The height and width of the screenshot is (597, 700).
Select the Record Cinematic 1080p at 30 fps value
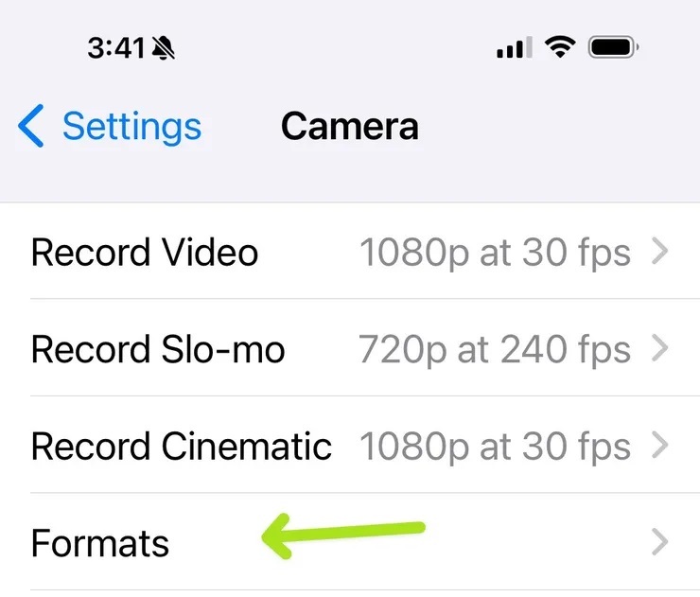494,447
